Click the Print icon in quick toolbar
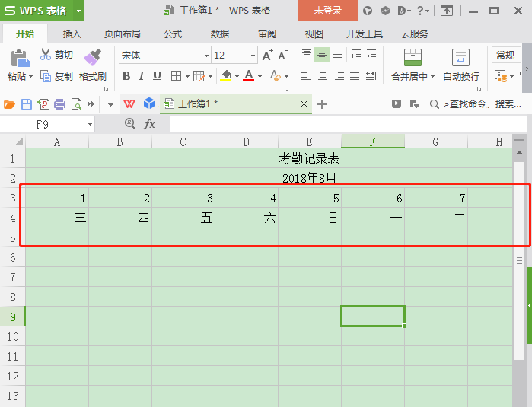 pyautogui.click(x=59, y=104)
